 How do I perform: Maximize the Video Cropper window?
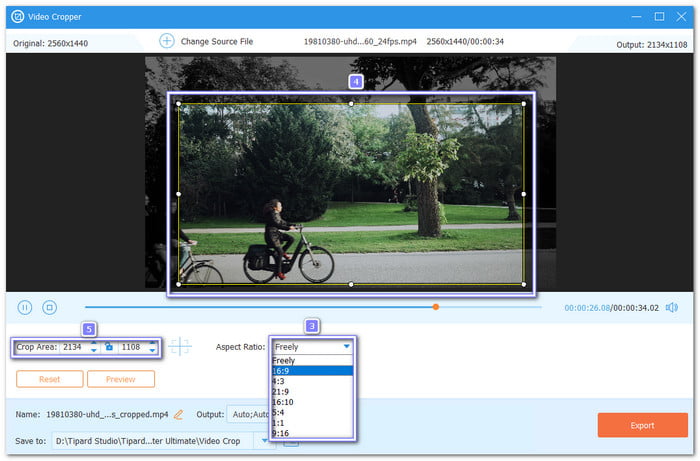tap(659, 17)
